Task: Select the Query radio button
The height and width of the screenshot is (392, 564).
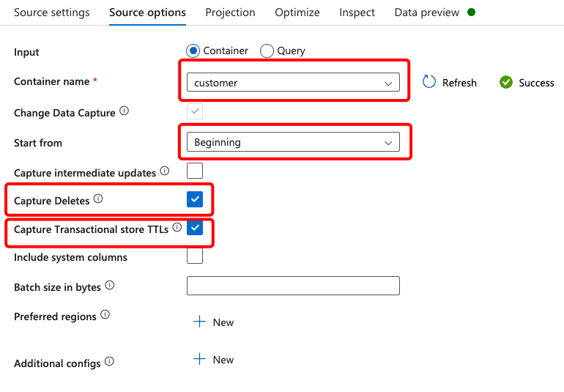Action: tap(267, 51)
